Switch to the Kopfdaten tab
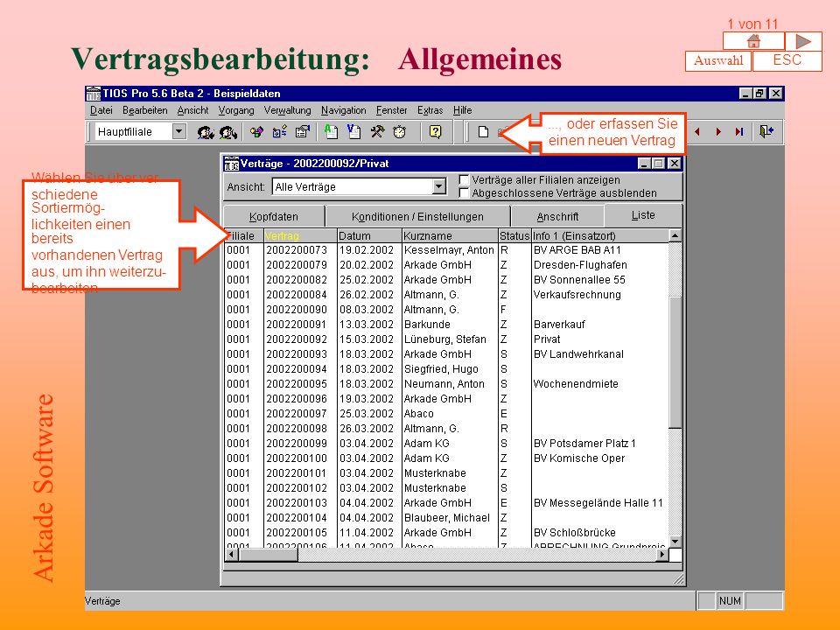Screen dimensions: 840x630 (274, 216)
